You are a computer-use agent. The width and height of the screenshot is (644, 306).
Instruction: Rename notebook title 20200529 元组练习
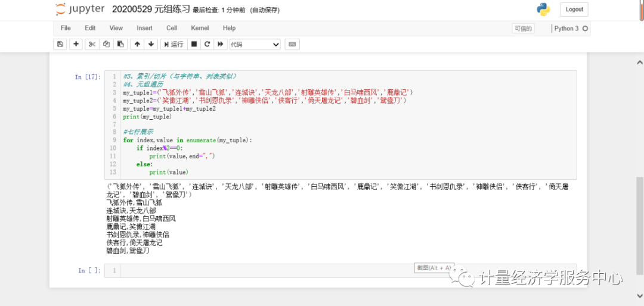(x=151, y=10)
